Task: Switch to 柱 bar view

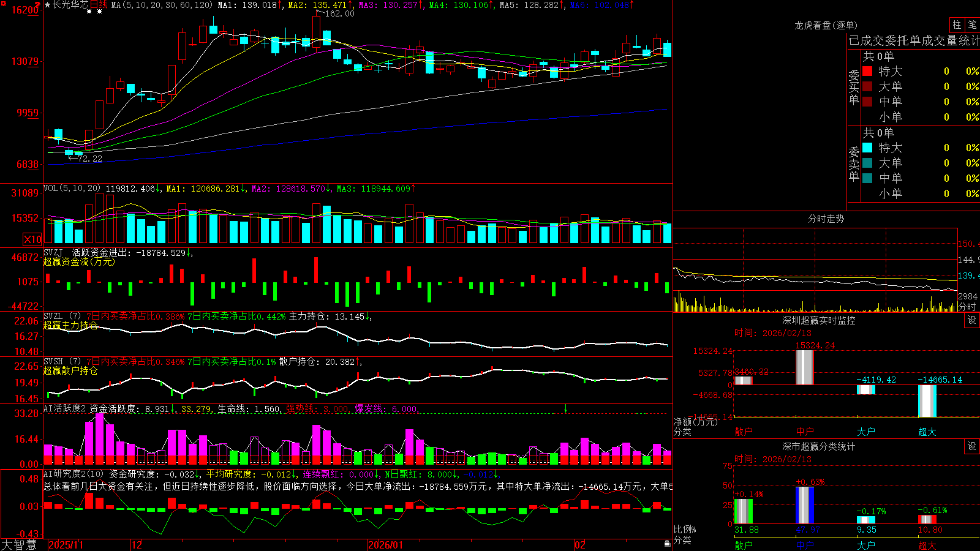Action: 957,24
